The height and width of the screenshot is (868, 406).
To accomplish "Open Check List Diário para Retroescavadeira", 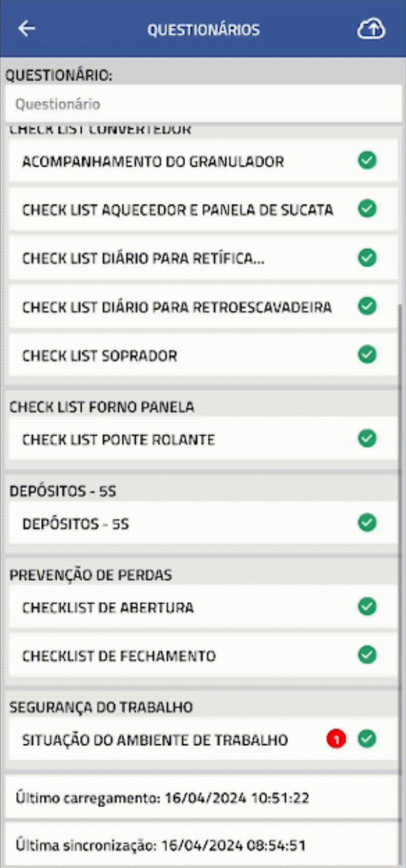I will click(x=177, y=307).
